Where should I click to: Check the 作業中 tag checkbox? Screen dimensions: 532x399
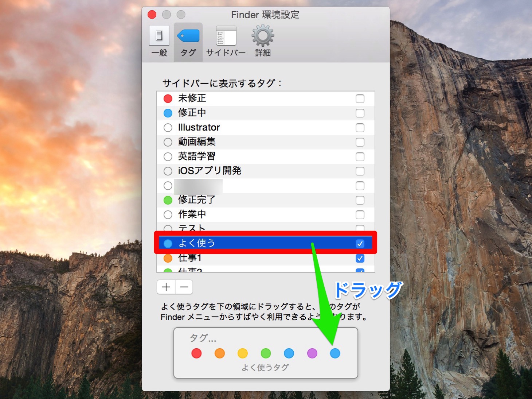360,215
